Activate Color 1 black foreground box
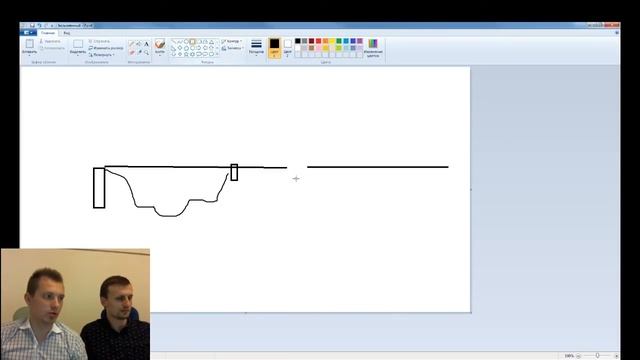 tap(275, 48)
